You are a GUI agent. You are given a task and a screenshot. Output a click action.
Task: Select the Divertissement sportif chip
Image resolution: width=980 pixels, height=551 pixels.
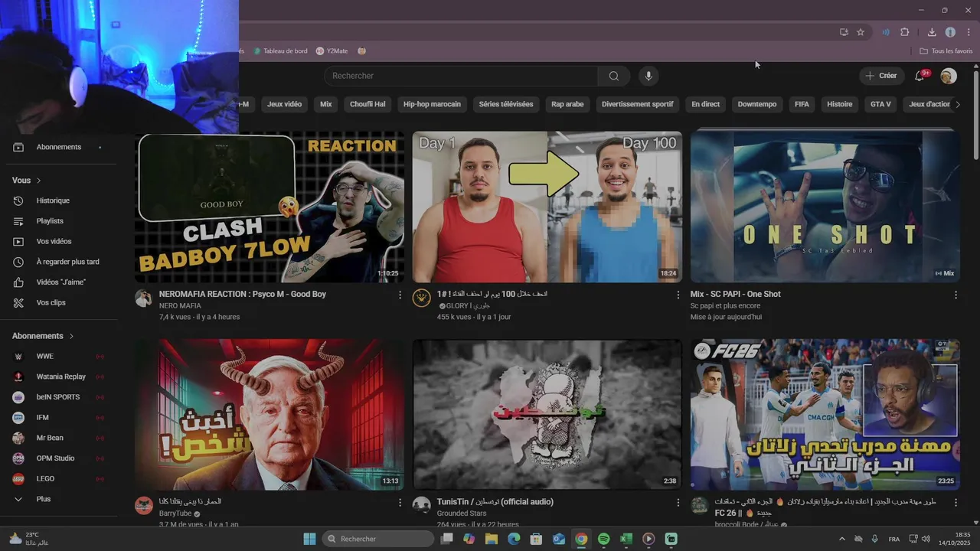(x=637, y=104)
